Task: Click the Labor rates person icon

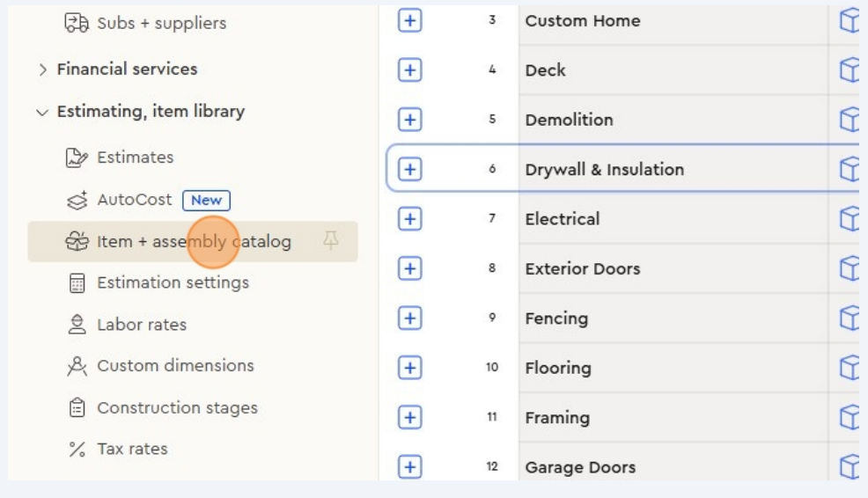Action: point(74,325)
